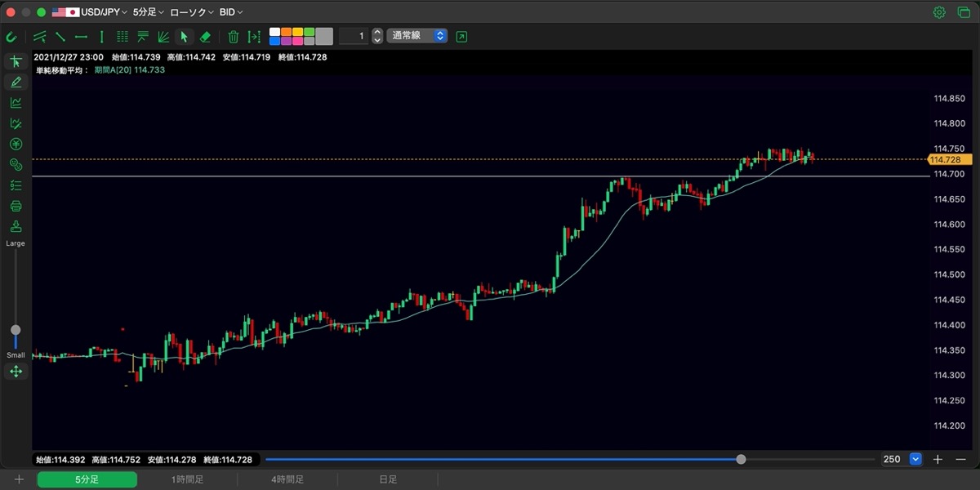Viewport: 980px width, 490px height.
Task: Select the diagonal trend line drawing tool
Action: 60,36
